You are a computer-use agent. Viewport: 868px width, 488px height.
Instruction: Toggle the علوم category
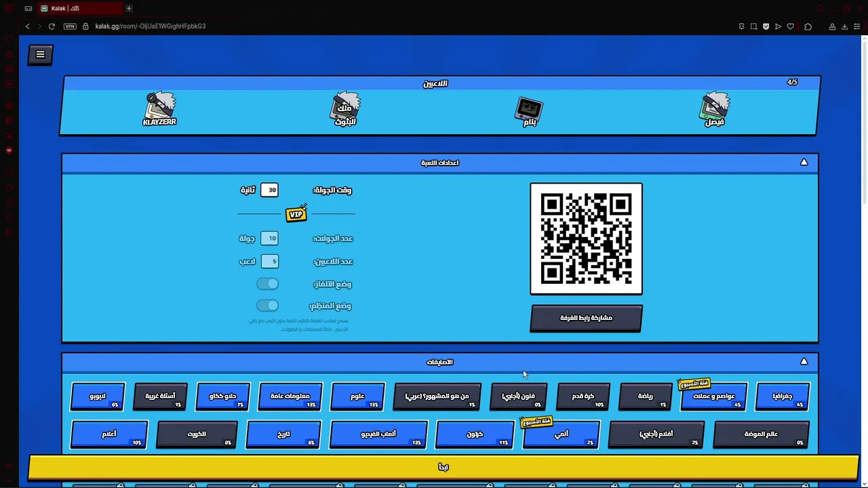(x=357, y=396)
